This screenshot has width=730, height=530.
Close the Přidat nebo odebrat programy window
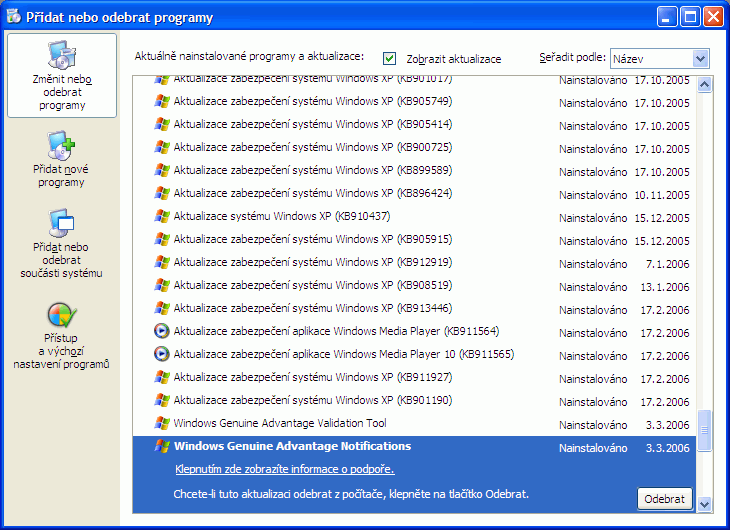[x=713, y=17]
